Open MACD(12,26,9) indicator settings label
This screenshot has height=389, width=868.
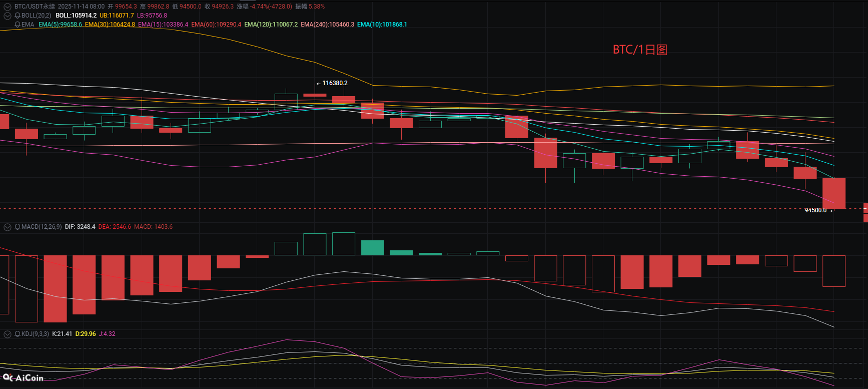pos(42,227)
